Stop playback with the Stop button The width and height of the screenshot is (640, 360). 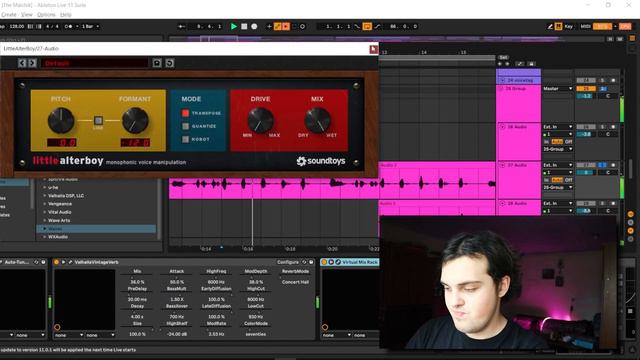244,26
